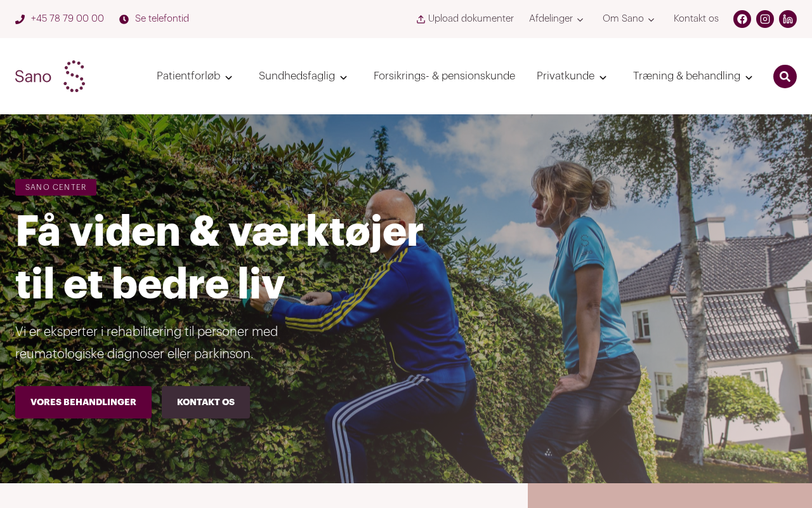The width and height of the screenshot is (812, 508).
Task: Click the phone handset icon
Action: (x=20, y=19)
